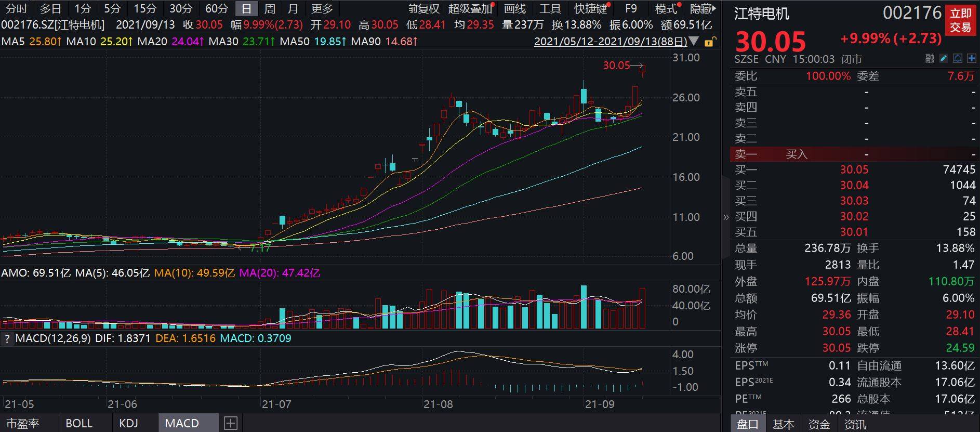Open the 工具 tools menu
This screenshot has width=980, height=432.
click(x=550, y=9)
